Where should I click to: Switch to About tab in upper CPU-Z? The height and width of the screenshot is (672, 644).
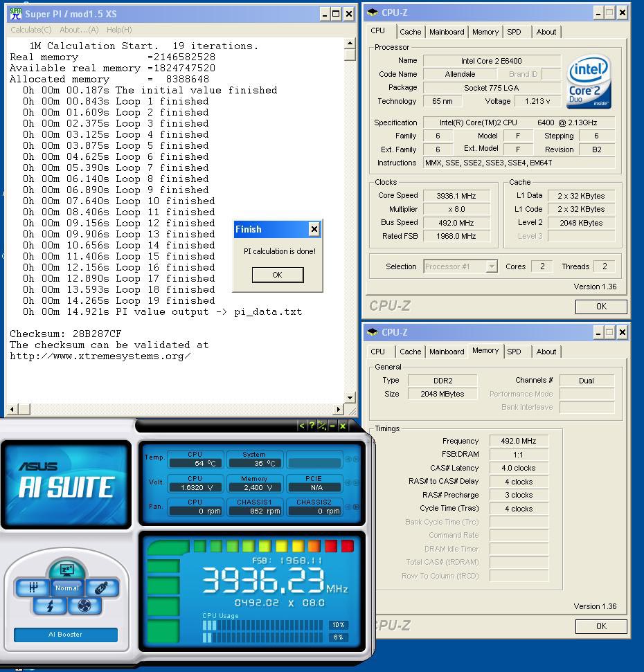click(546, 32)
